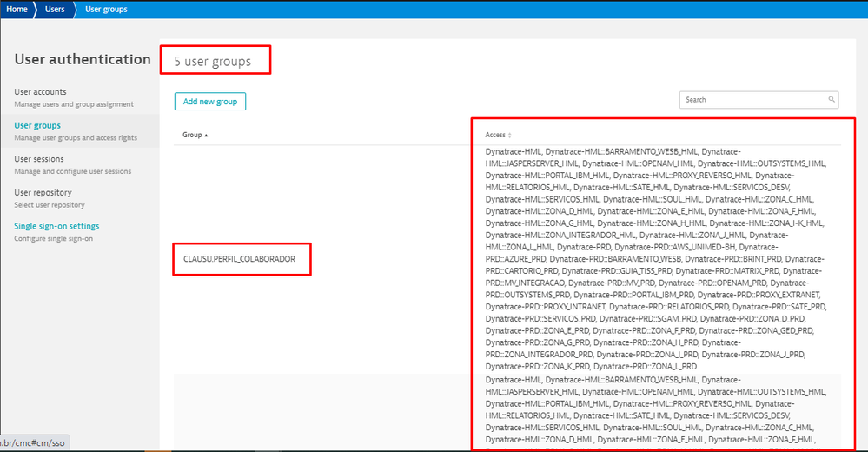Go to Home in the breadcrumb
The width and height of the screenshot is (868, 452).
pyautogui.click(x=18, y=9)
